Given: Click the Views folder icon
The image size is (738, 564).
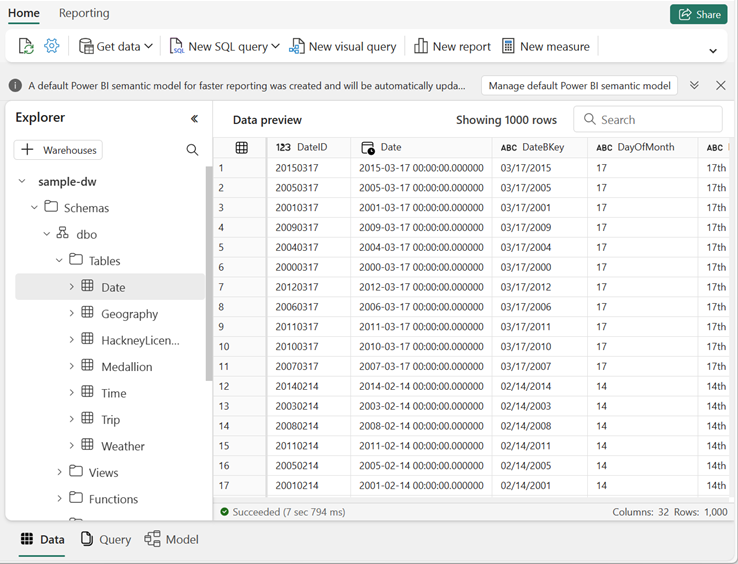Looking at the screenshot, I should 76,471.
